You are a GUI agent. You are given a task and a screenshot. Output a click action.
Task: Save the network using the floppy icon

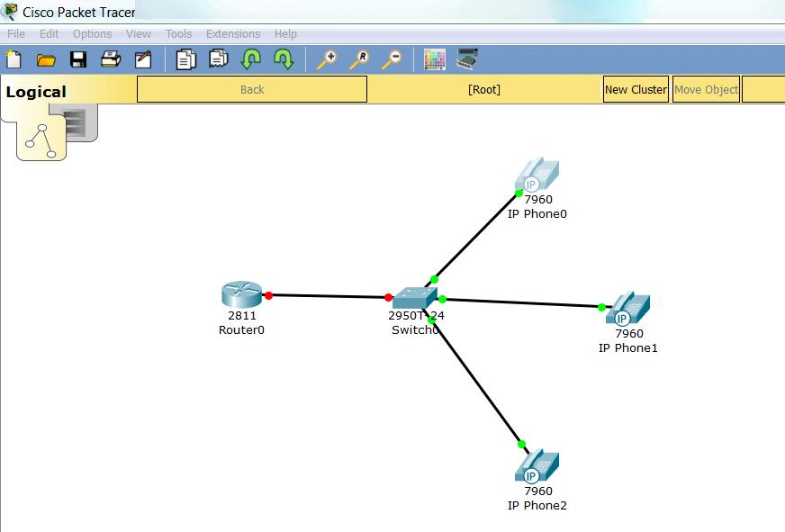78,60
